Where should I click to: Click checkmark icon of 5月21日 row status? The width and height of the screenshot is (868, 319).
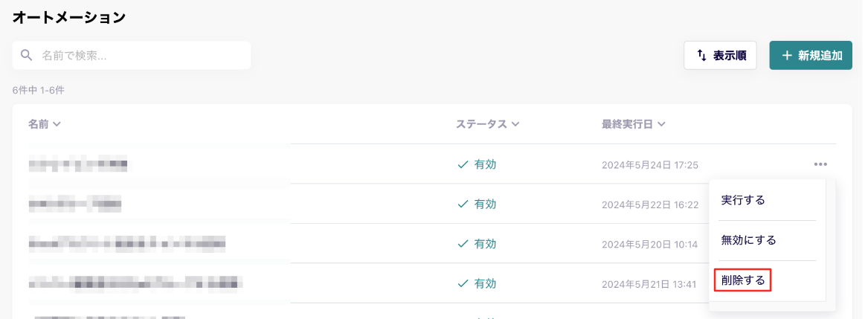coord(463,284)
